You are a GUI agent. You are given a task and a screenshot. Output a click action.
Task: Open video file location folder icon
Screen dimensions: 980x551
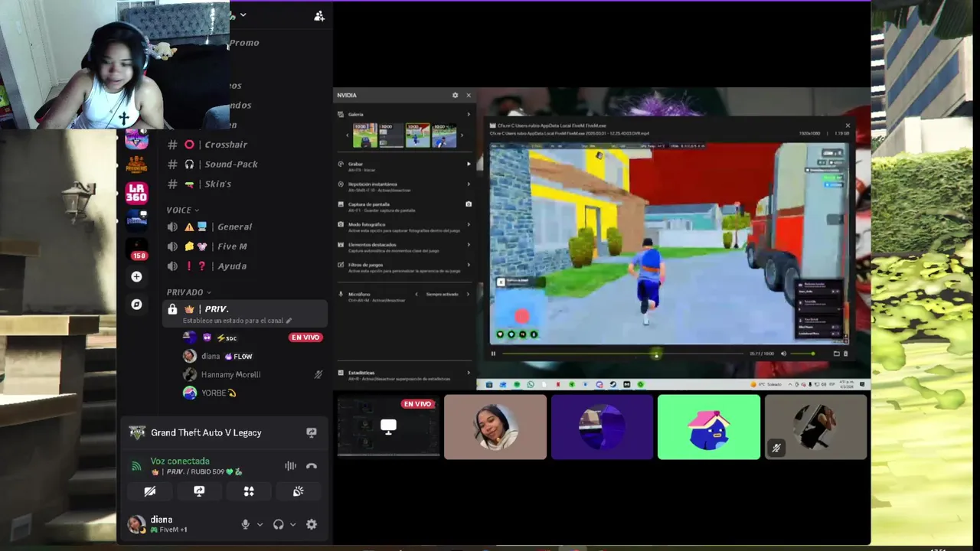836,354
